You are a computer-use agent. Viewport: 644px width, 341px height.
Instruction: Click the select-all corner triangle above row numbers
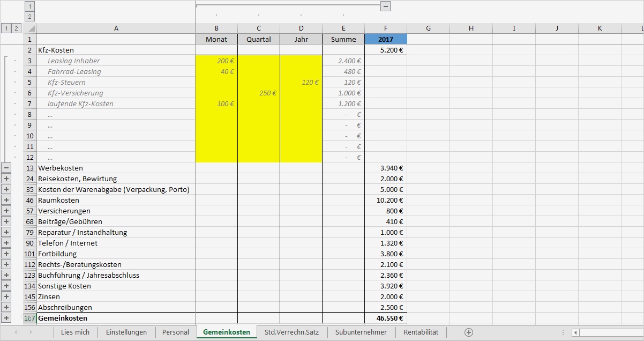coord(32,28)
